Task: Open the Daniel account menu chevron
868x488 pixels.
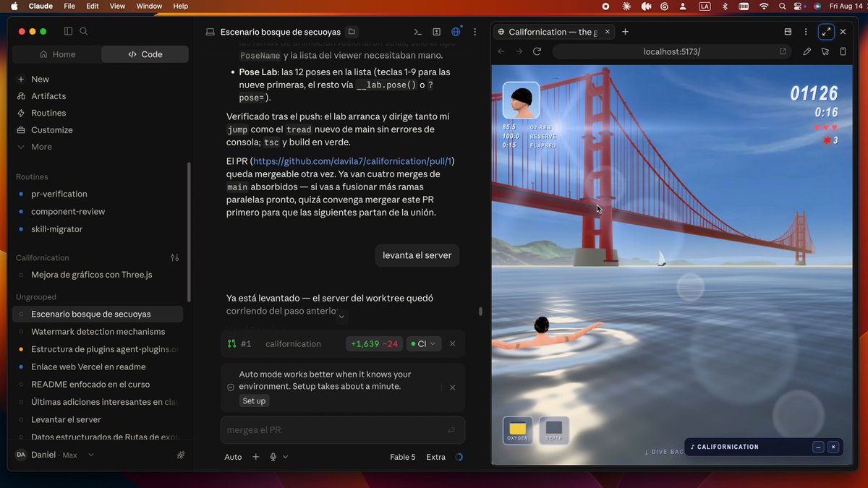Action: [91, 455]
